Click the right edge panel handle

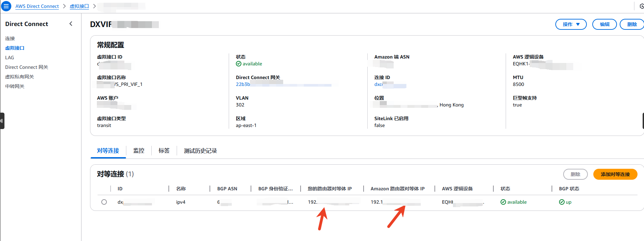[x=643, y=121]
